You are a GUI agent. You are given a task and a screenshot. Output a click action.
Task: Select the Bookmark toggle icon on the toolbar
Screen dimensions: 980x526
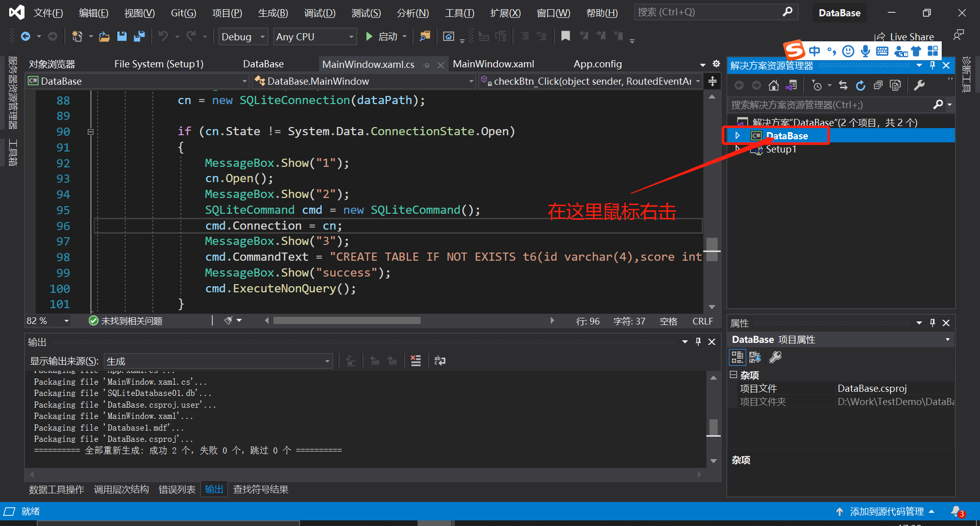566,36
